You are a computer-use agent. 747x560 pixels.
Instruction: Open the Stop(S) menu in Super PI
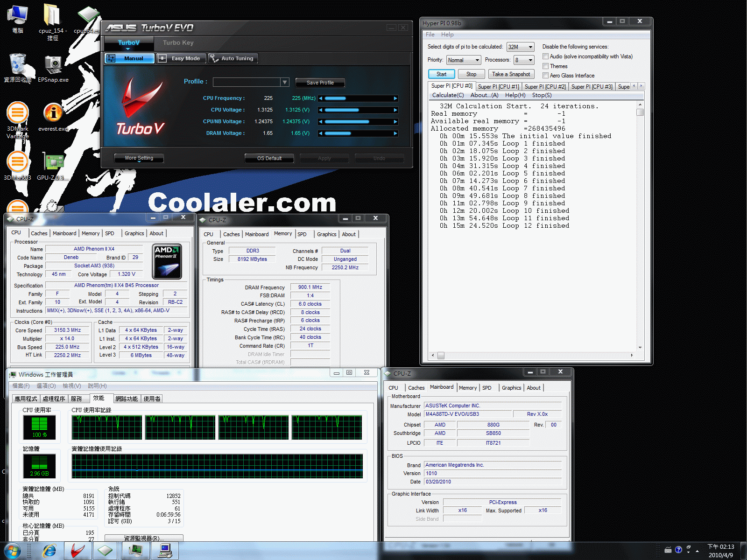[542, 95]
